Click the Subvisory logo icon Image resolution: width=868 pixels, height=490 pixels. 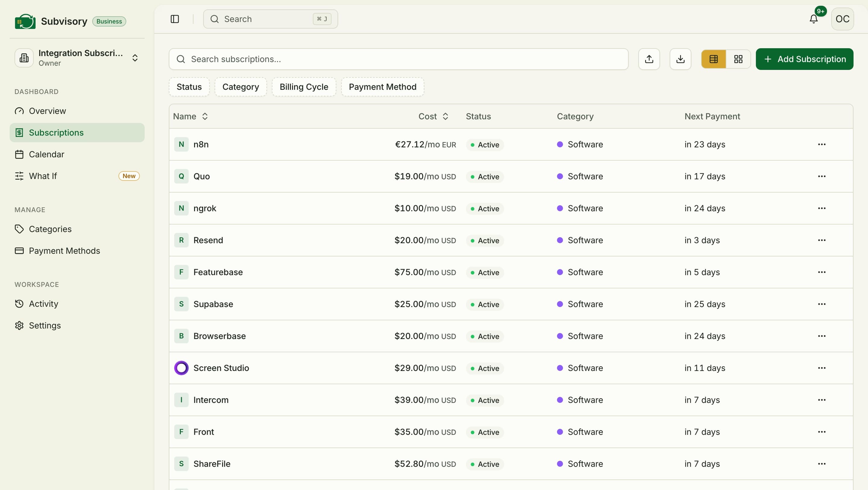click(25, 21)
